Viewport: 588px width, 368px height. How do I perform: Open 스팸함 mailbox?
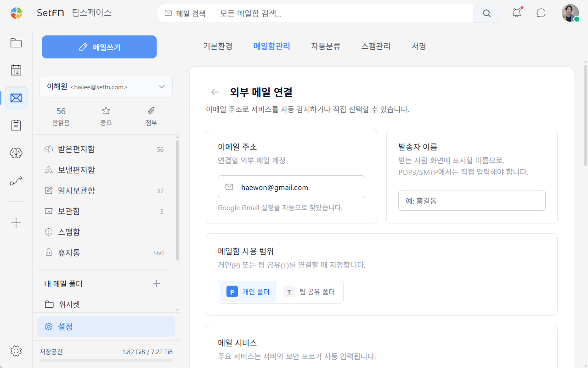pyautogui.click(x=104, y=232)
